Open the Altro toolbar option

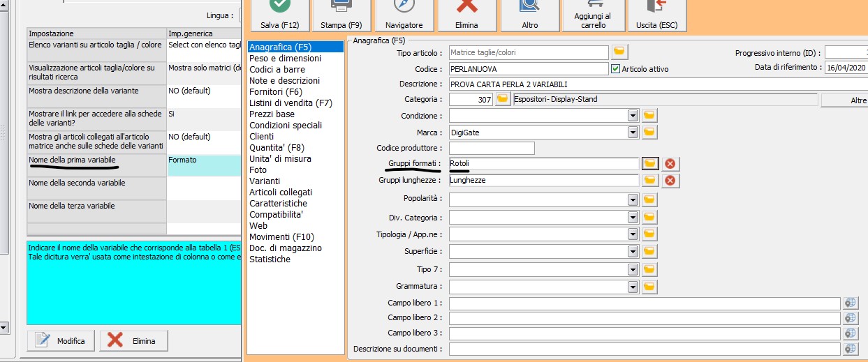click(x=529, y=15)
